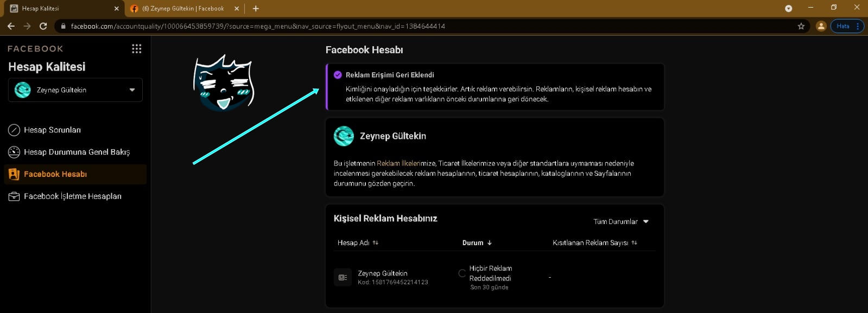Open the Tüm Durumlar filter dropdown
The height and width of the screenshot is (313, 868).
pyautogui.click(x=620, y=222)
